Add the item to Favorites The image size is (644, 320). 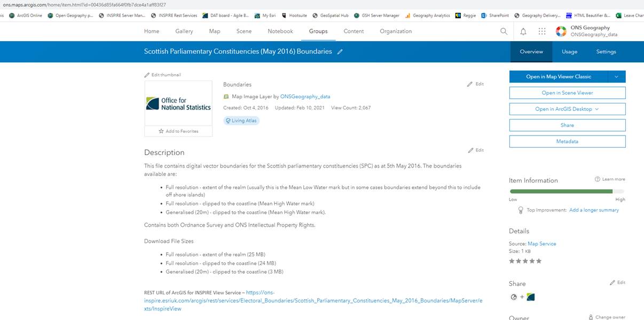pyautogui.click(x=178, y=131)
